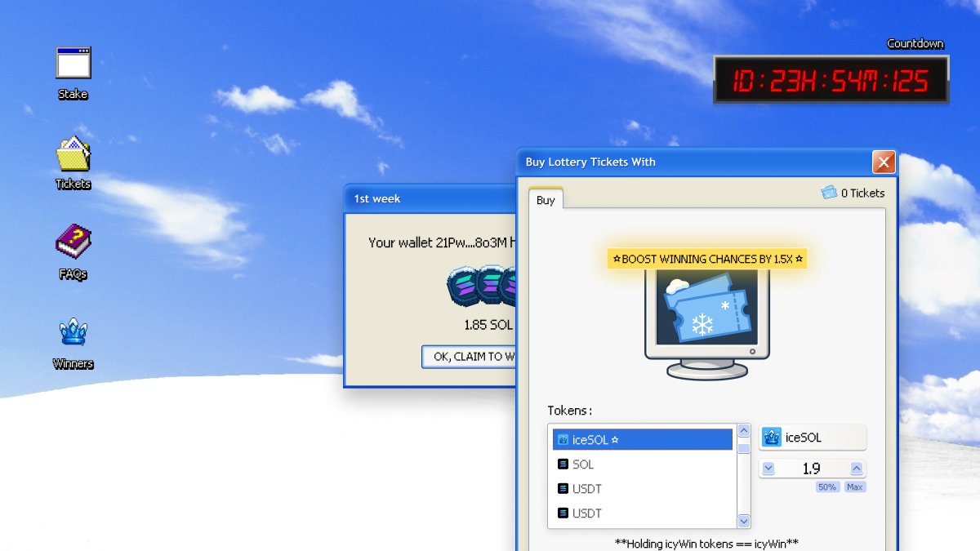Open the Stake desktop icon
The image size is (980, 551).
(x=73, y=64)
